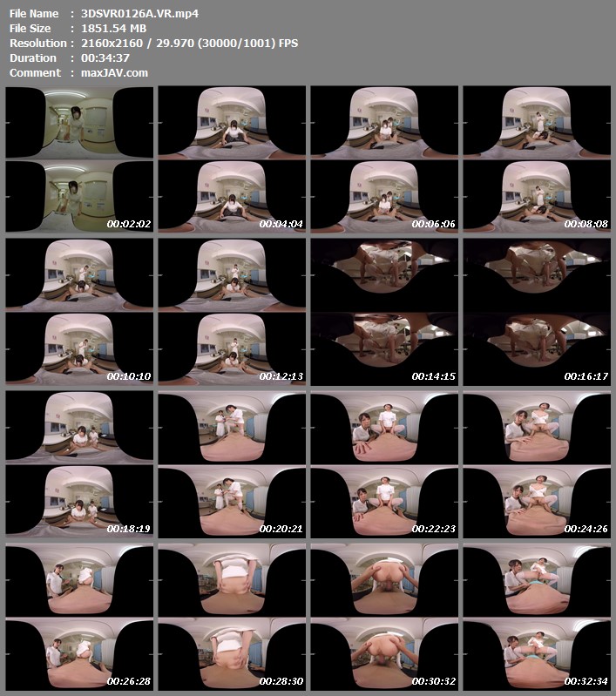Select the duration value 00:34:37

(105, 57)
